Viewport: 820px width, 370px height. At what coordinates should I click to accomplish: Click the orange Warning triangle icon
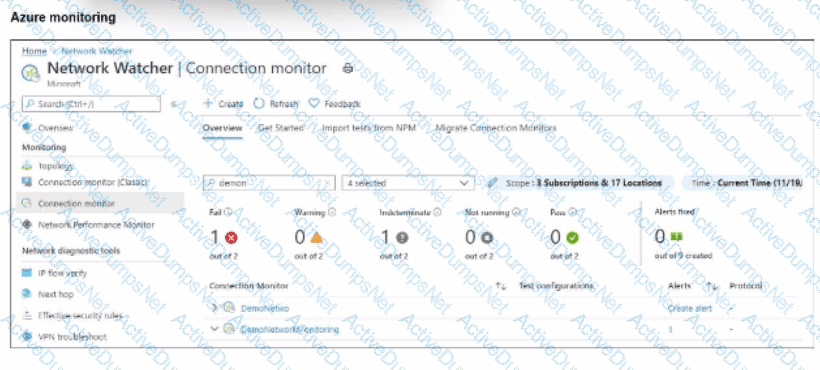(x=316, y=238)
